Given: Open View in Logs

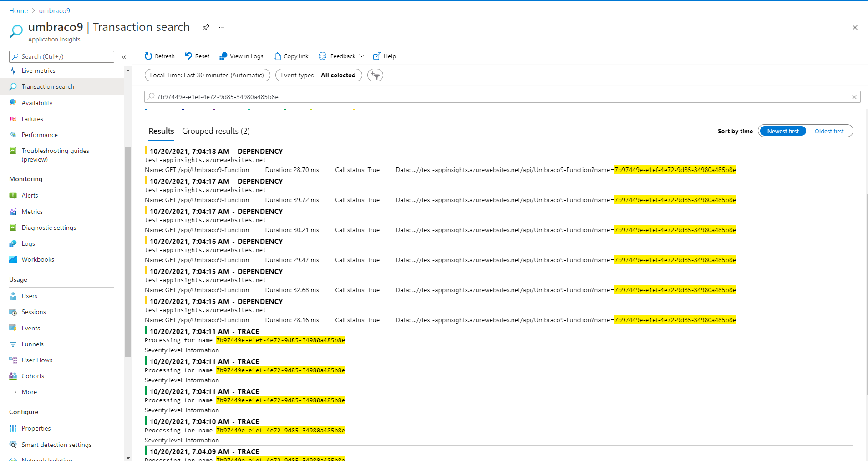Looking at the screenshot, I should tap(241, 56).
